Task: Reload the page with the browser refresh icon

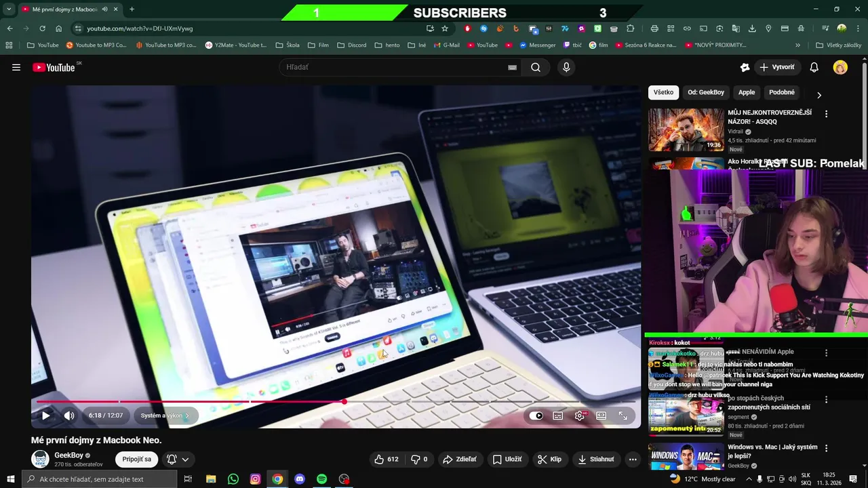Action: tap(42, 28)
